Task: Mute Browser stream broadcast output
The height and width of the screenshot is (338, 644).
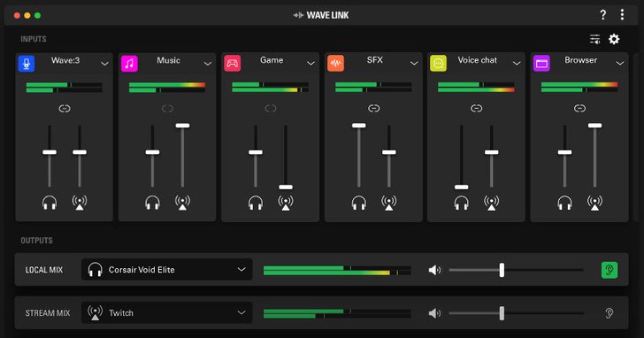Action: pyautogui.click(x=594, y=203)
